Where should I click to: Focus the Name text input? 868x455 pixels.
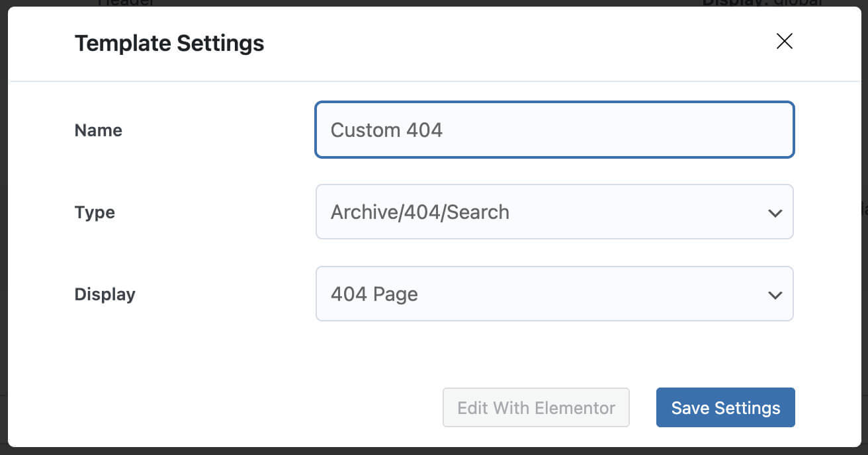point(554,130)
